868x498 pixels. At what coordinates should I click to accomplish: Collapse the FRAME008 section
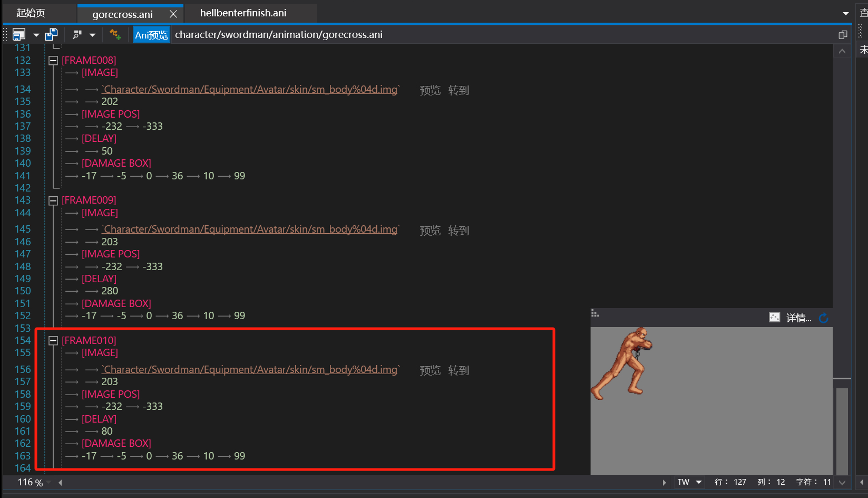(x=53, y=61)
